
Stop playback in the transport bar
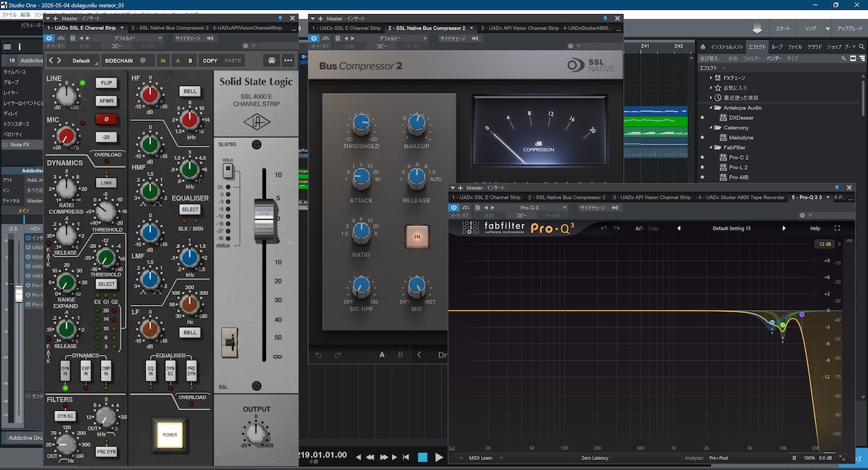(423, 457)
